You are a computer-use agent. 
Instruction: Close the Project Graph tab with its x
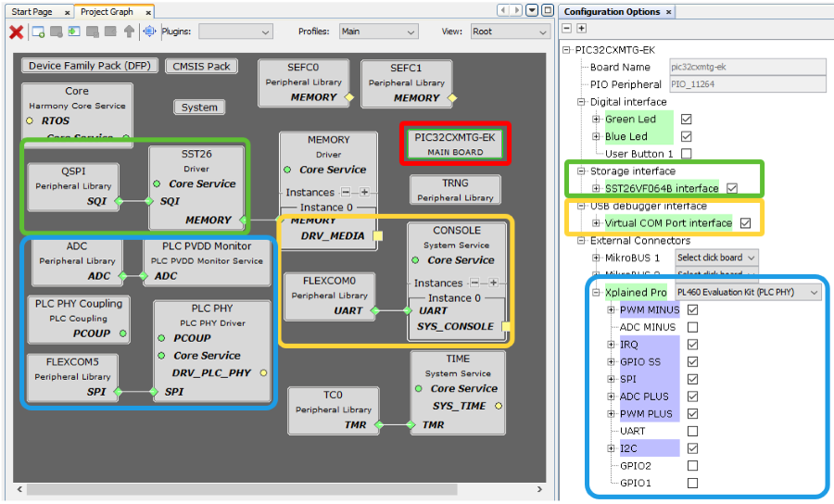click(148, 12)
